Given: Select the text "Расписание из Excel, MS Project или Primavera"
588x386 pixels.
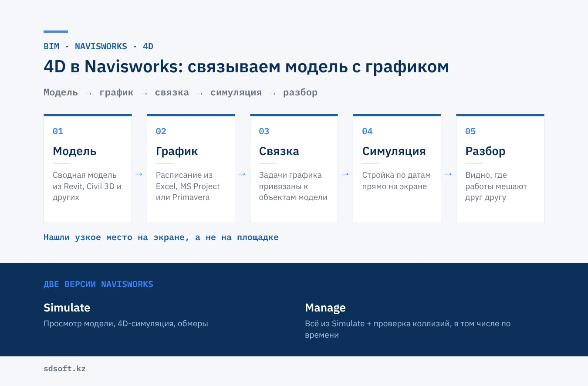Looking at the screenshot, I should pyautogui.click(x=188, y=186).
